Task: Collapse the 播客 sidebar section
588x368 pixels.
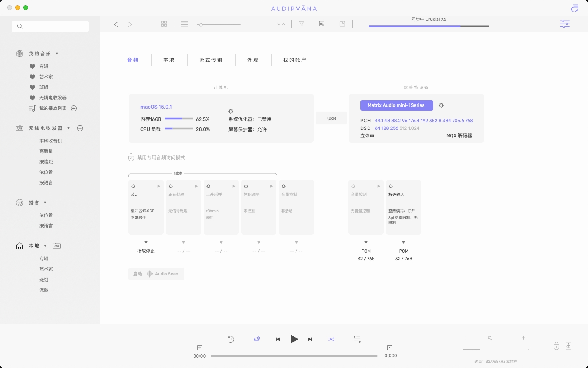Action: (x=45, y=203)
